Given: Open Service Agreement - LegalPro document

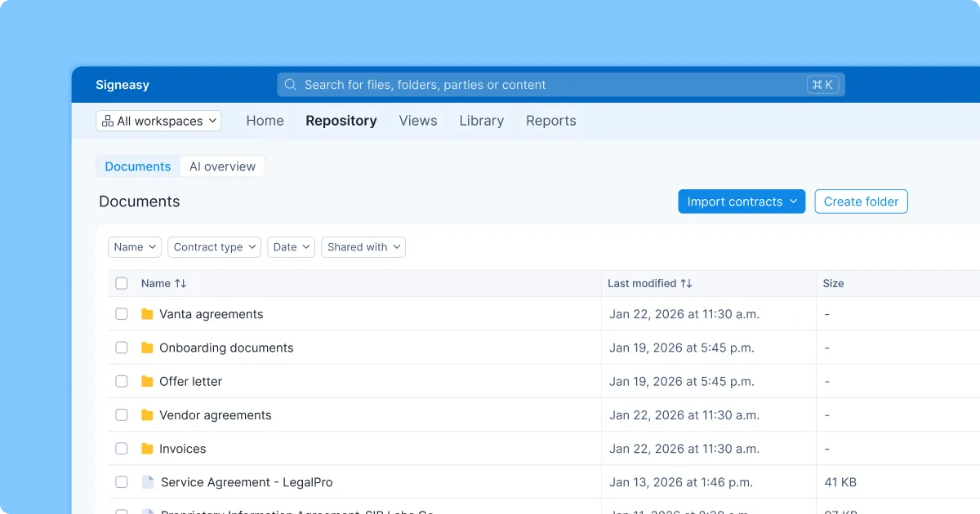Looking at the screenshot, I should click(x=247, y=482).
